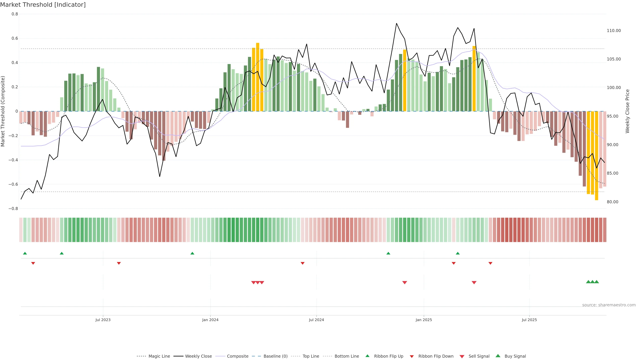Click the Jul 2025 x-axis label
This screenshot has width=644, height=362.
pyautogui.click(x=529, y=320)
